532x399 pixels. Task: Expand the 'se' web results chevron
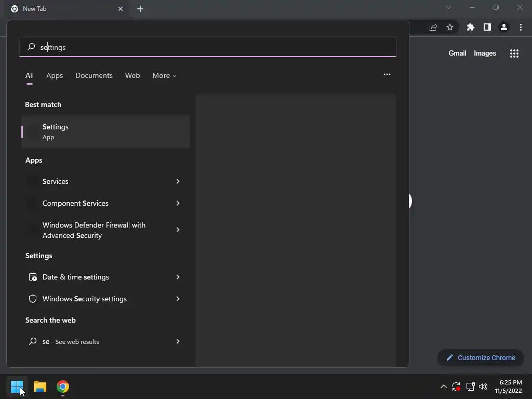[178, 342]
